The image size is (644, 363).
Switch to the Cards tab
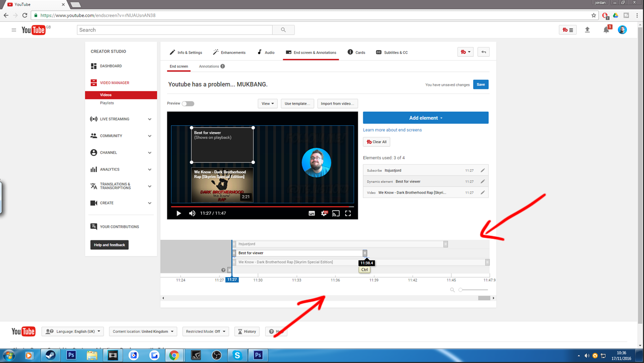(356, 52)
